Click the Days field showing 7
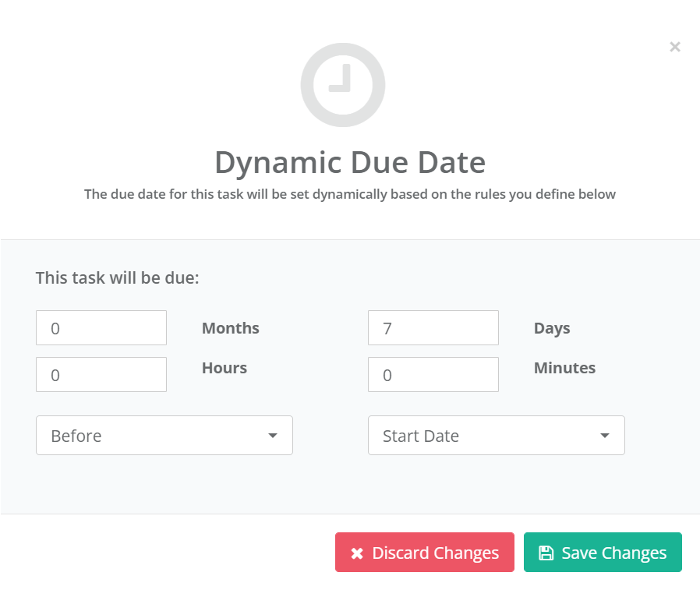700x590 pixels. coord(433,327)
